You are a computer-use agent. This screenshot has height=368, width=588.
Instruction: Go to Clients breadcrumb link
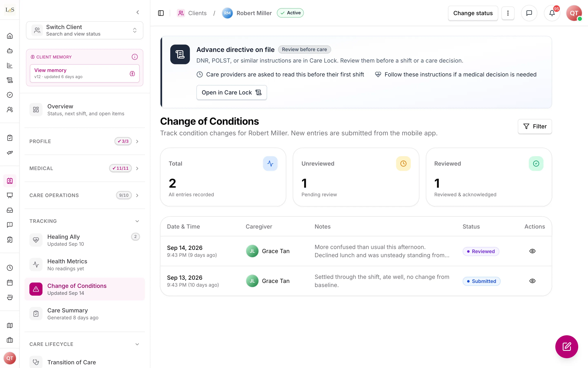[192, 13]
